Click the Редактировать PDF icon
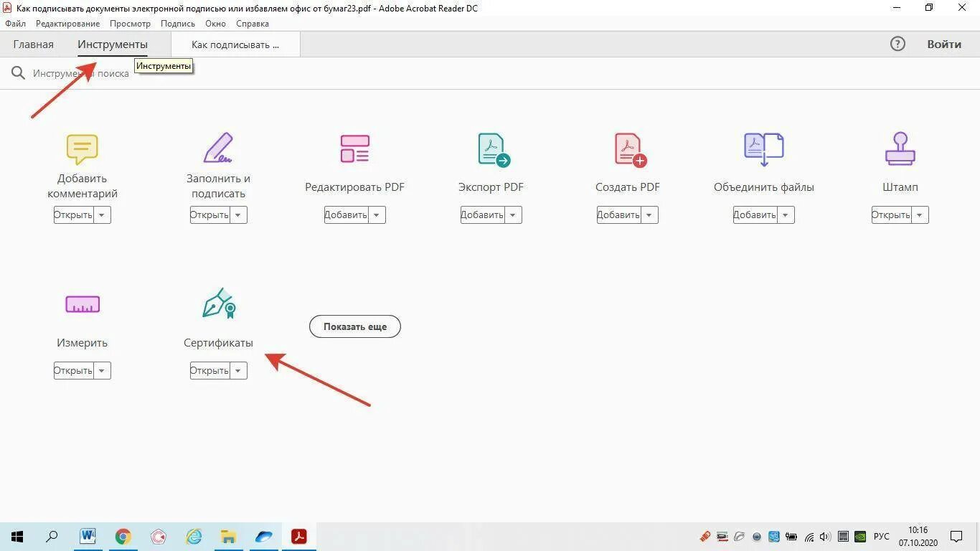Screen dimensions: 980x551 tap(354, 149)
